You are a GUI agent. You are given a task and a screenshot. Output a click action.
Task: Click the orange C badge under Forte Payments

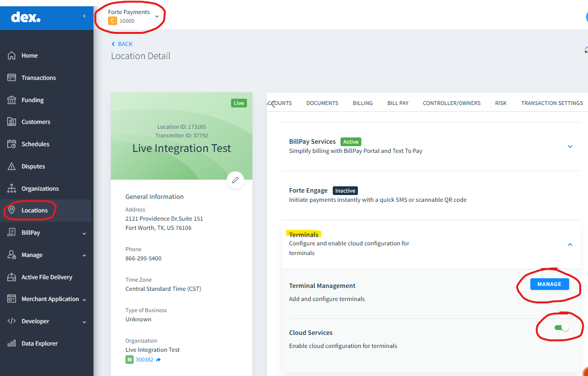112,21
